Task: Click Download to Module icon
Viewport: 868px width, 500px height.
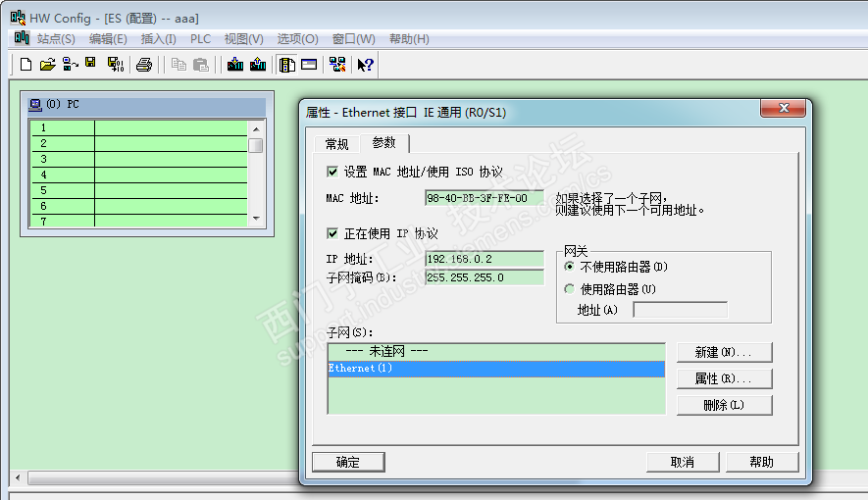Action: (235, 65)
